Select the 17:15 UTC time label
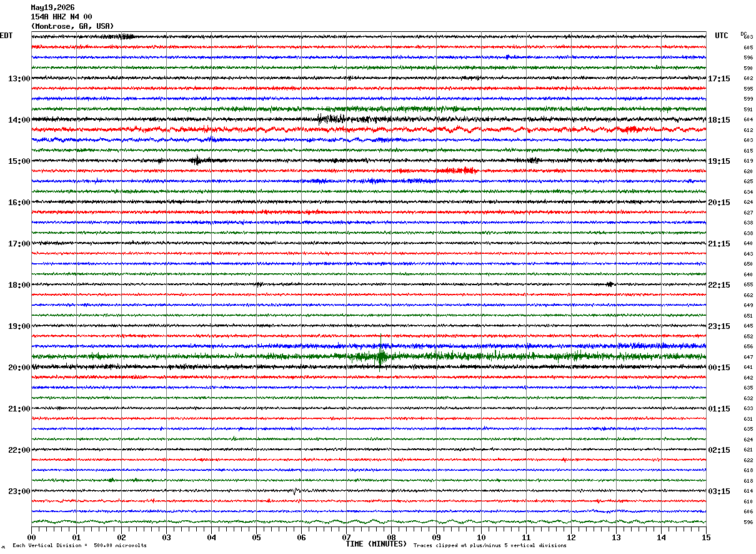The width and height of the screenshot is (756, 554). pos(719,79)
